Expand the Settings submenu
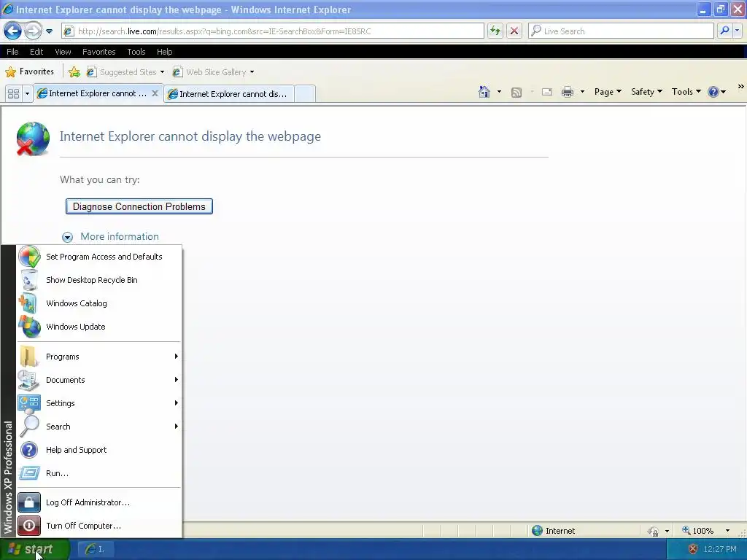The image size is (747, 560). [99, 403]
